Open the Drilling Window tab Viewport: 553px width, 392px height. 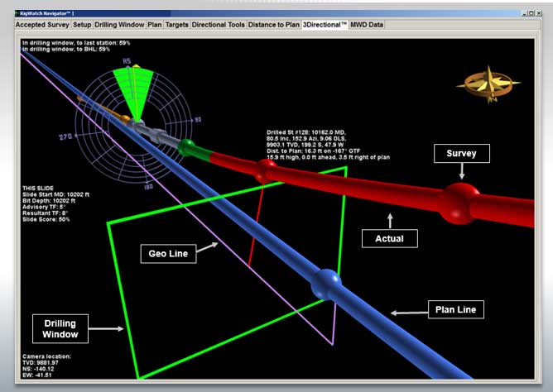119,25
